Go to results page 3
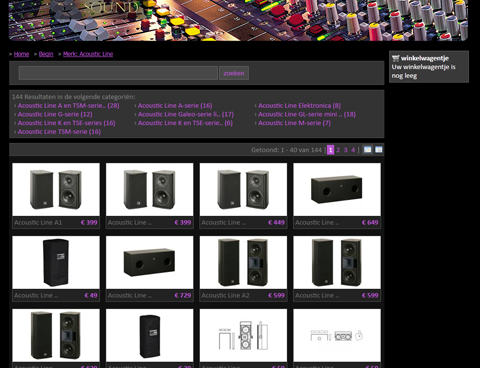The width and height of the screenshot is (480, 368). tap(345, 150)
